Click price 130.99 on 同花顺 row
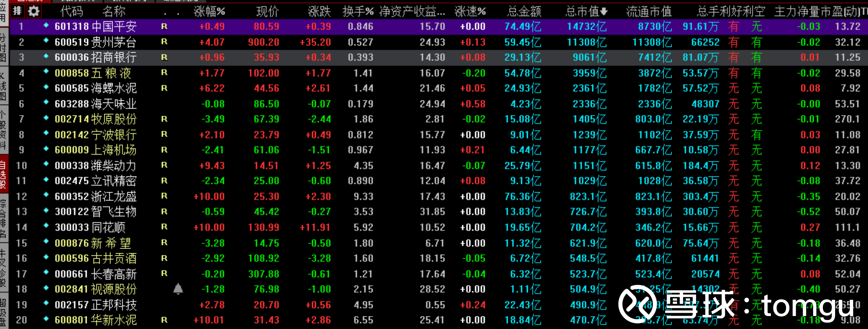This screenshot has height=329, width=868. pos(264,227)
